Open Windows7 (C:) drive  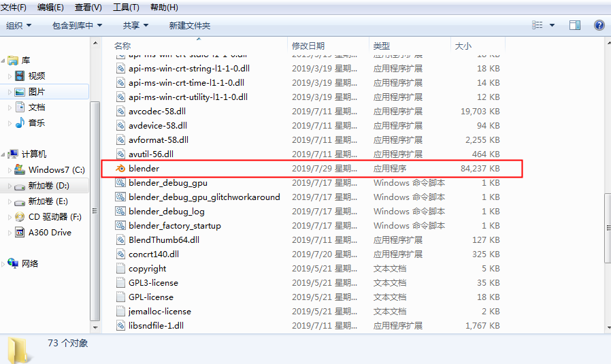tap(56, 170)
